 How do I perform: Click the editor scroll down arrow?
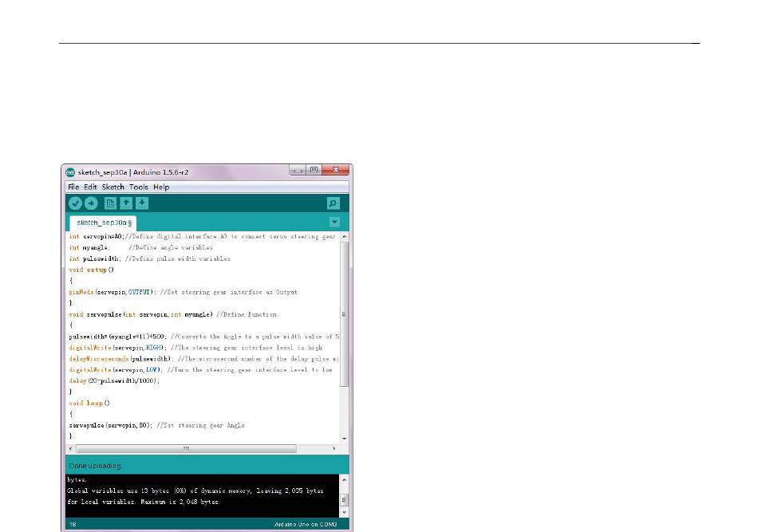[344, 438]
